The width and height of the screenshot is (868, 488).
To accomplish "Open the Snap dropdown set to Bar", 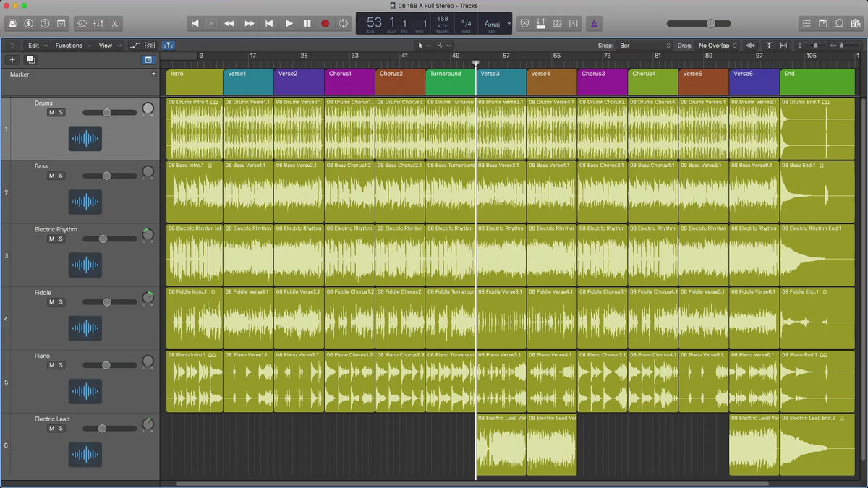I will click(642, 46).
